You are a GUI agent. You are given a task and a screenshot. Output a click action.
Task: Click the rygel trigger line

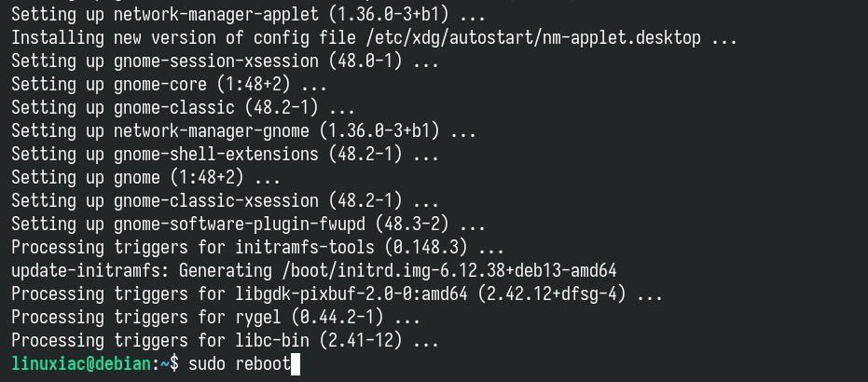[x=215, y=318]
